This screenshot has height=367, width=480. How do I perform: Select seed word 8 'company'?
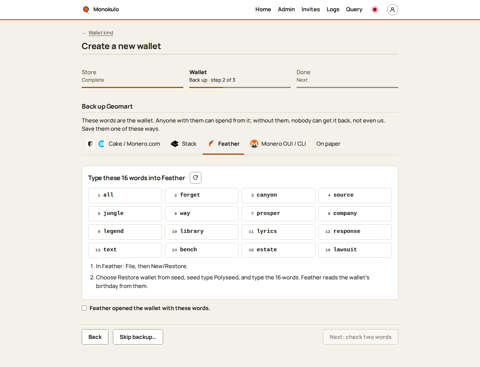click(355, 213)
